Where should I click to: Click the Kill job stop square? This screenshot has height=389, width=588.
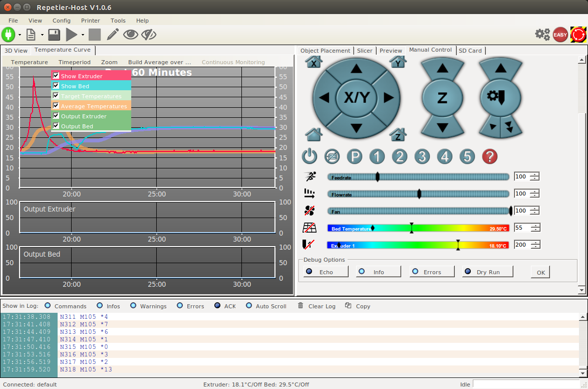pos(95,35)
